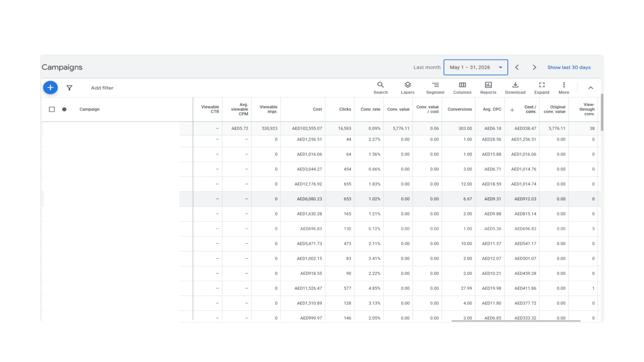Click conv. rate 4.85%
This screenshot has height=362, width=644.
pos(374,288)
